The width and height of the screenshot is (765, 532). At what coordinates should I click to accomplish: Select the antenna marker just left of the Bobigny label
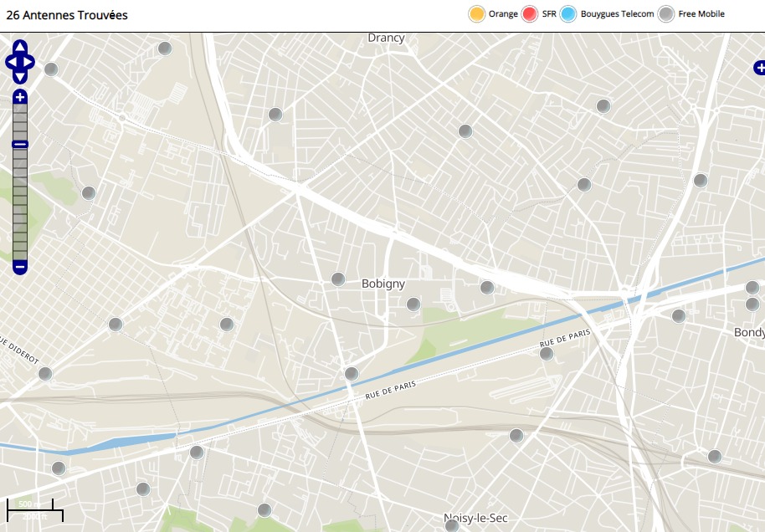coord(338,279)
